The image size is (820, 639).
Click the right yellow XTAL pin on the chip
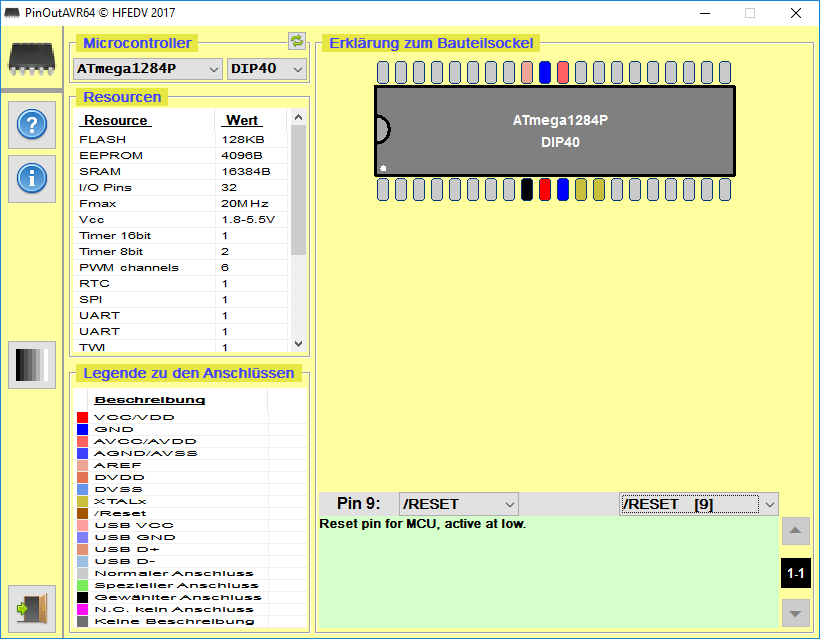599,189
